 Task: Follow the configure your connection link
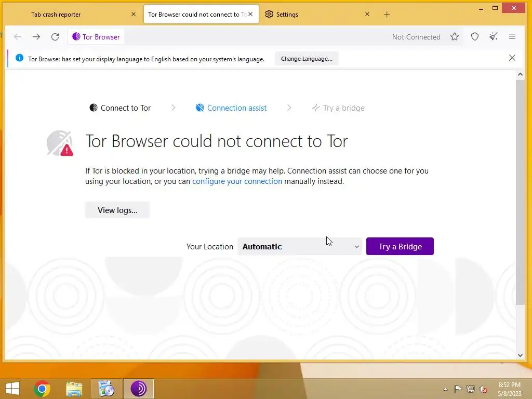pos(237,181)
